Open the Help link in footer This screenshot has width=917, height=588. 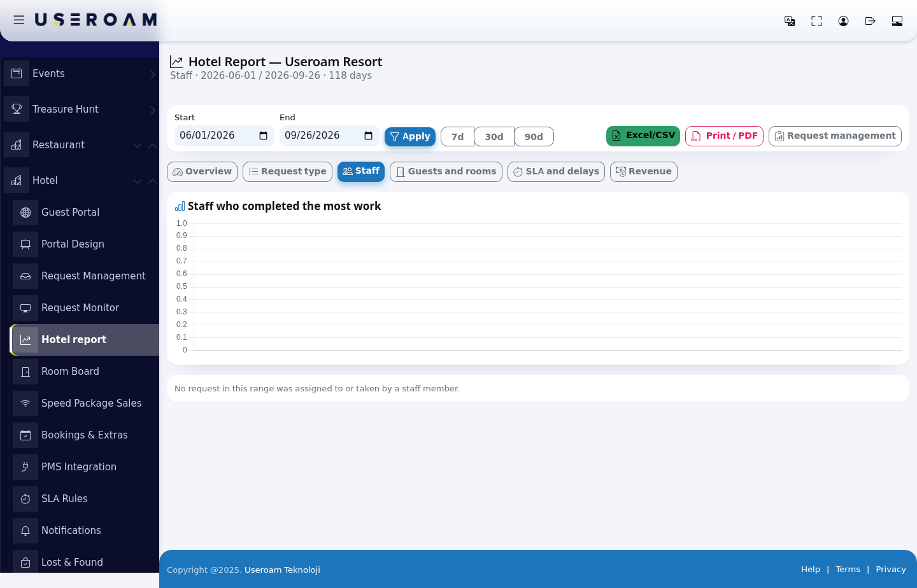point(811,570)
